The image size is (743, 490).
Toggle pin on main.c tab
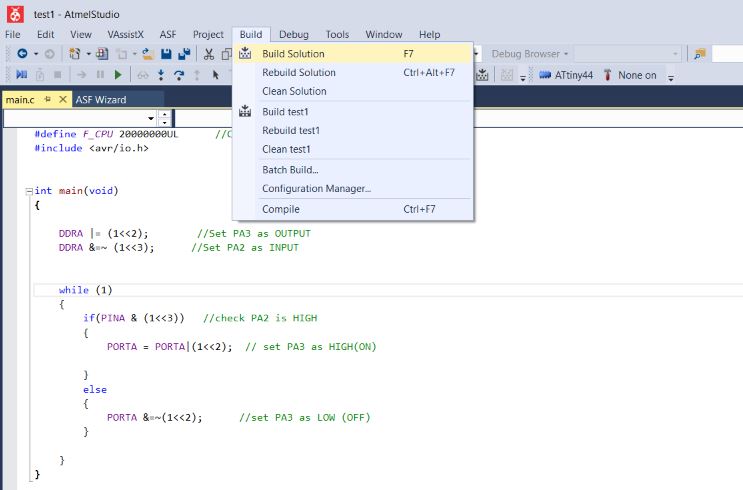pyautogui.click(x=47, y=99)
